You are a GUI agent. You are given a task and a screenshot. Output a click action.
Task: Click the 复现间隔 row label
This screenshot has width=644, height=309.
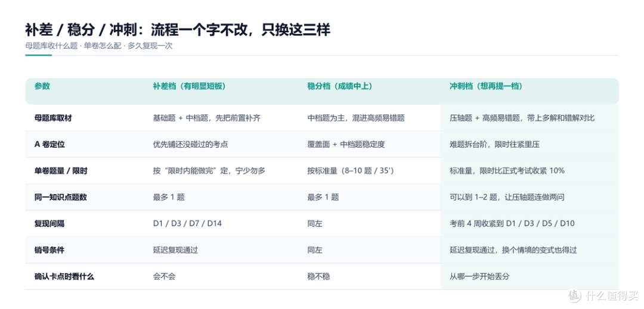coord(49,224)
